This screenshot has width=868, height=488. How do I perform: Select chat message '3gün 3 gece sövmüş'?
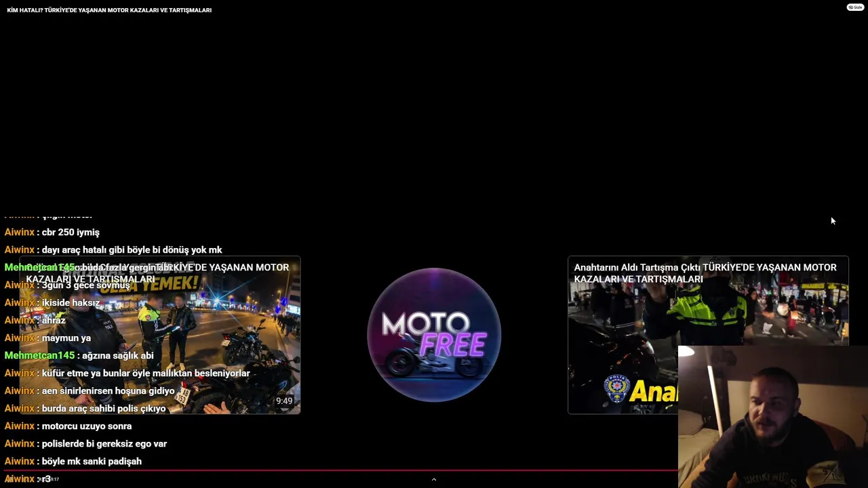[85, 285]
